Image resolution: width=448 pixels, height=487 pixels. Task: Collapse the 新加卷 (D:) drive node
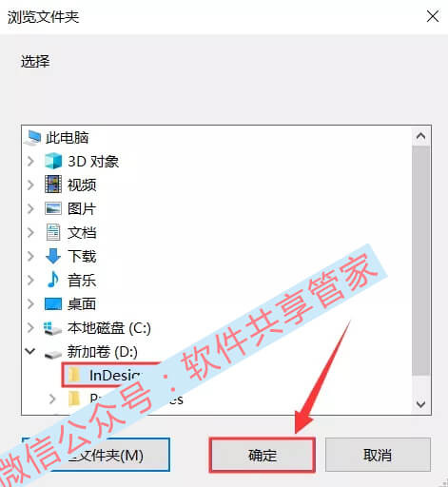tap(30, 351)
